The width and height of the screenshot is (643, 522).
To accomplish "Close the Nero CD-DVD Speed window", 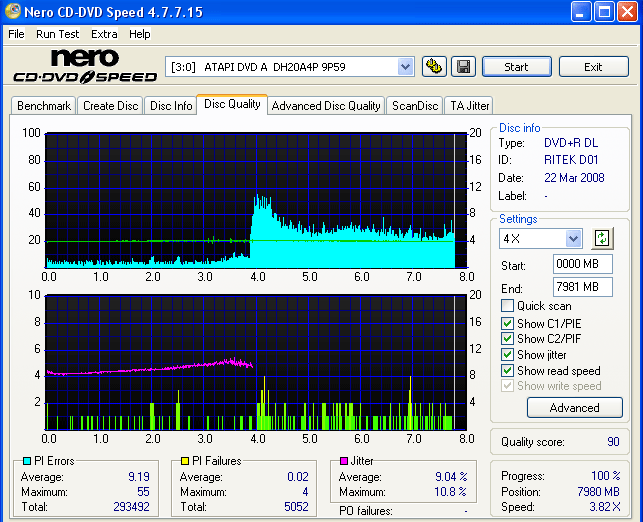I will pos(627,11).
